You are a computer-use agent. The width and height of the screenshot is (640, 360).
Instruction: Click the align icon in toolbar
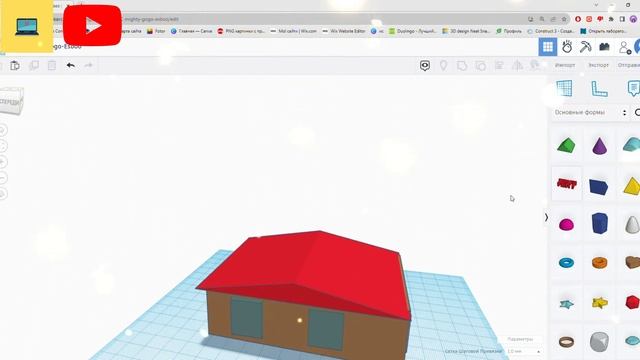(x=499, y=65)
